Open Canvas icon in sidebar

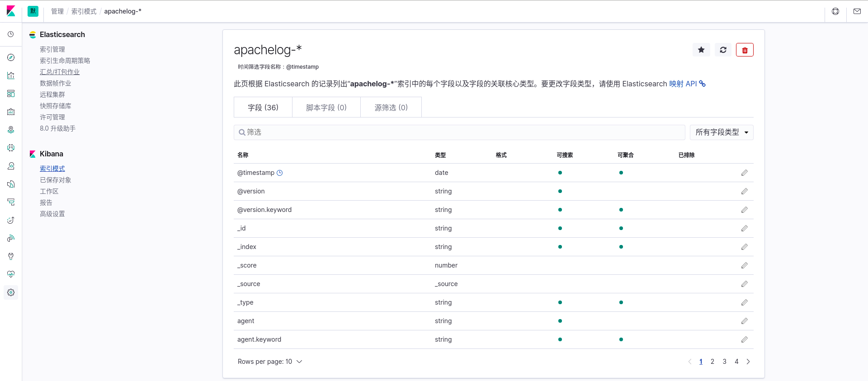click(11, 112)
